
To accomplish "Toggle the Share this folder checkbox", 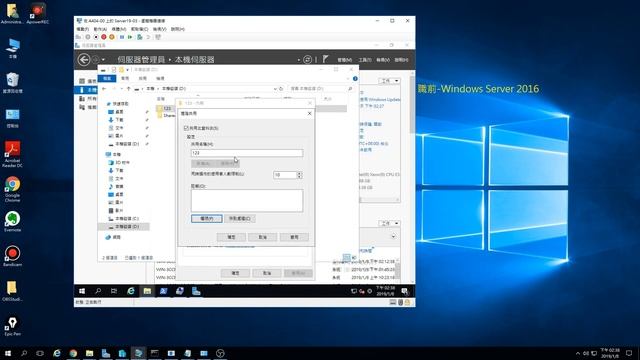I will pyautogui.click(x=186, y=128).
